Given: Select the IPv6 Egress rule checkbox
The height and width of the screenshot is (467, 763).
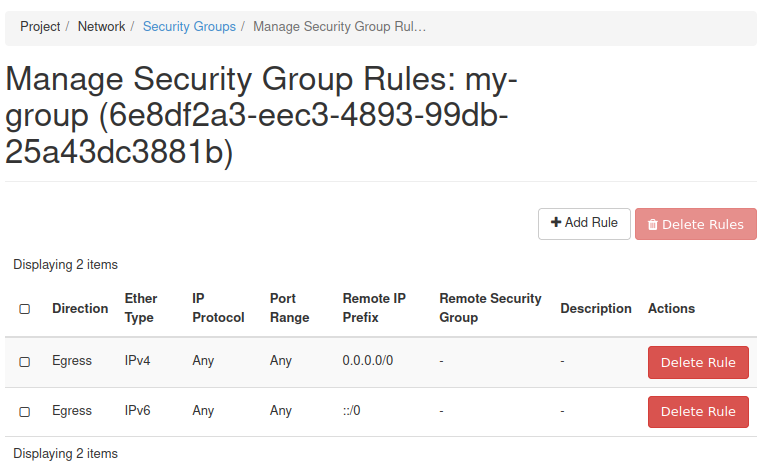Looking at the screenshot, I should pos(25,411).
